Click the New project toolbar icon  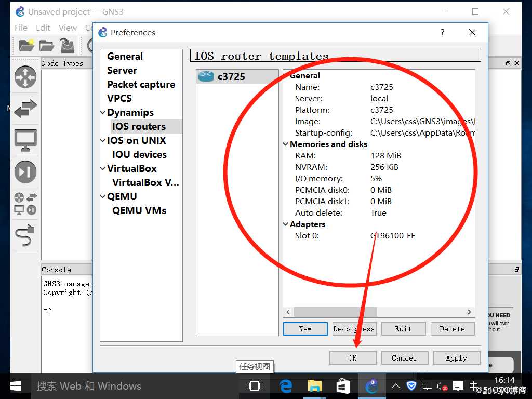(26, 45)
